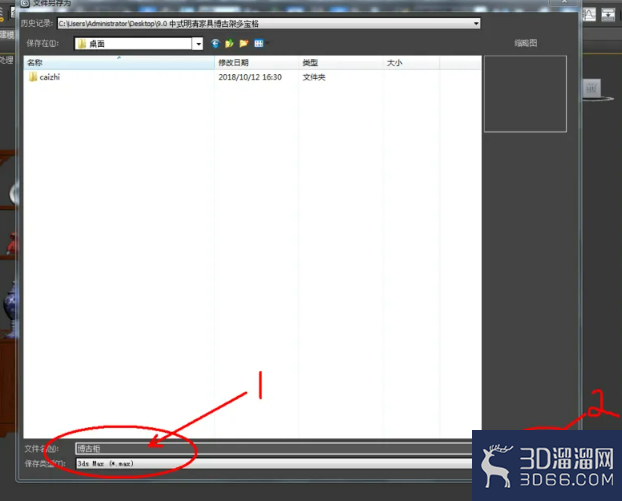Expand the Save-in location dropdown arrow
This screenshot has height=501, width=622.
pyautogui.click(x=198, y=44)
